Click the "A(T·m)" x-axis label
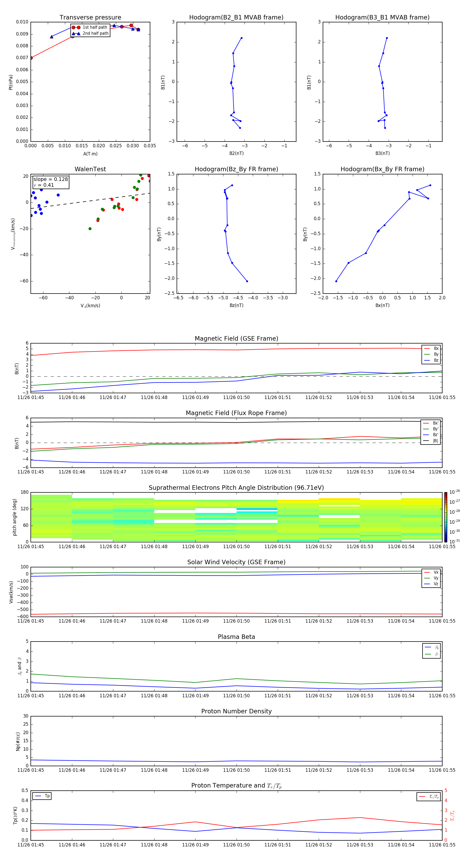This screenshot has height=868, width=473. [x=90, y=154]
